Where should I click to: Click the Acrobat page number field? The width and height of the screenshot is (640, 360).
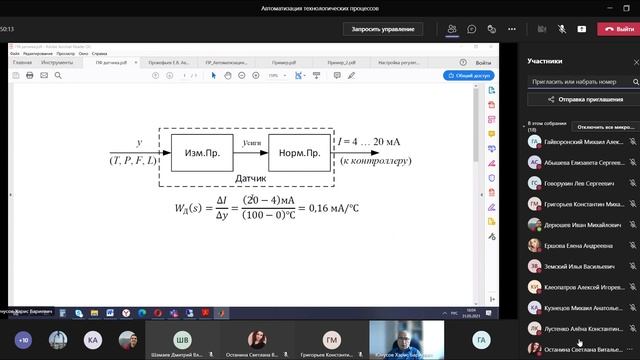point(184,76)
